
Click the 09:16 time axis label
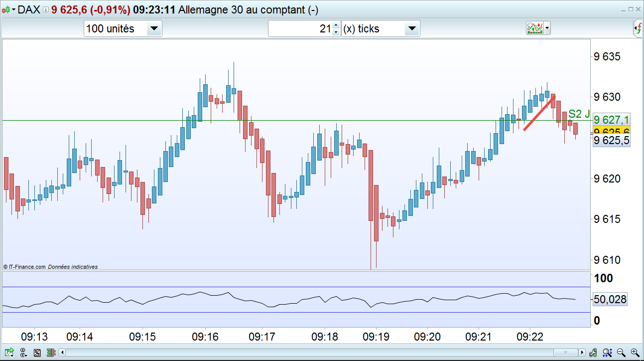[205, 337]
